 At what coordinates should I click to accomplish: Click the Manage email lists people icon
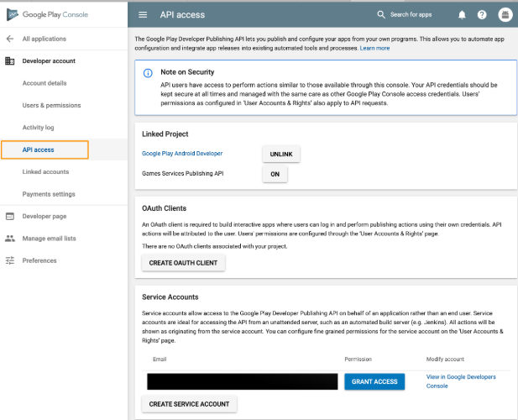10,239
